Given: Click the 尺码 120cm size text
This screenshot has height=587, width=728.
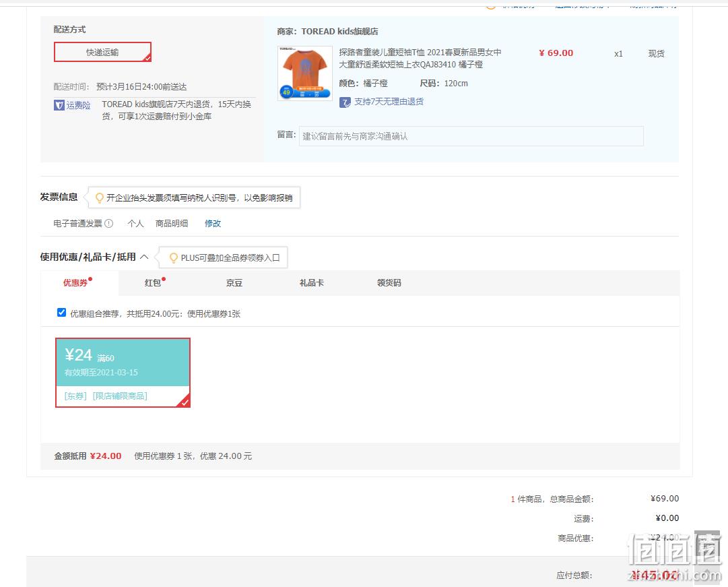Looking at the screenshot, I should pos(444,84).
